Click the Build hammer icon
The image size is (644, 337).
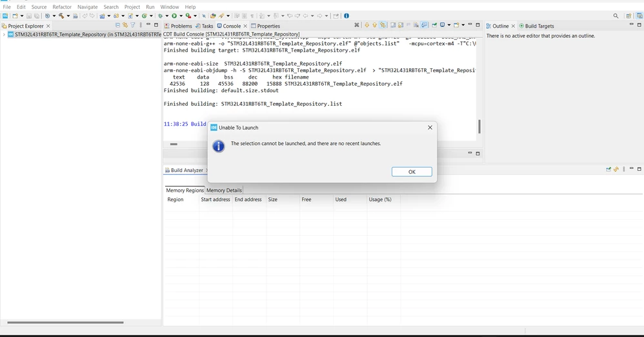61,16
